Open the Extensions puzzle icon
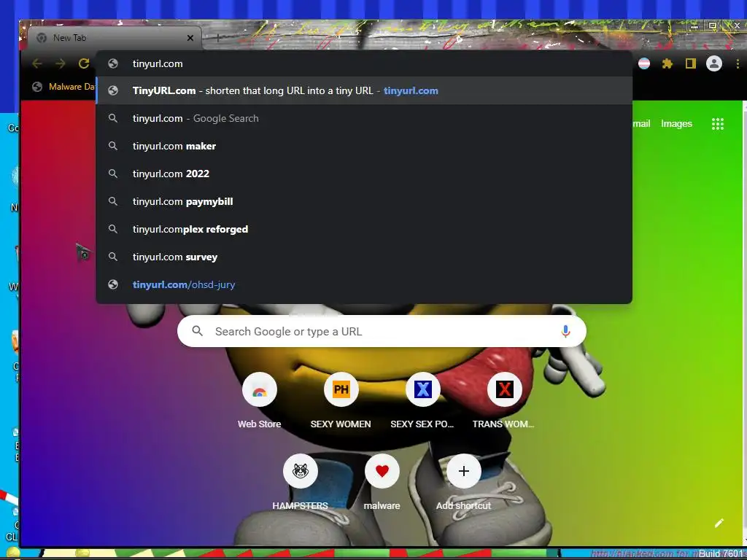Image resolution: width=747 pixels, height=560 pixels. [667, 63]
